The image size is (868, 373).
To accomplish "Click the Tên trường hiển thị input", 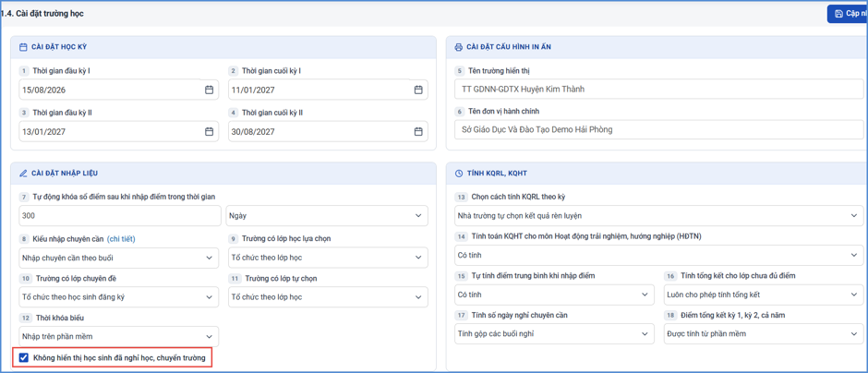I will coord(658,89).
